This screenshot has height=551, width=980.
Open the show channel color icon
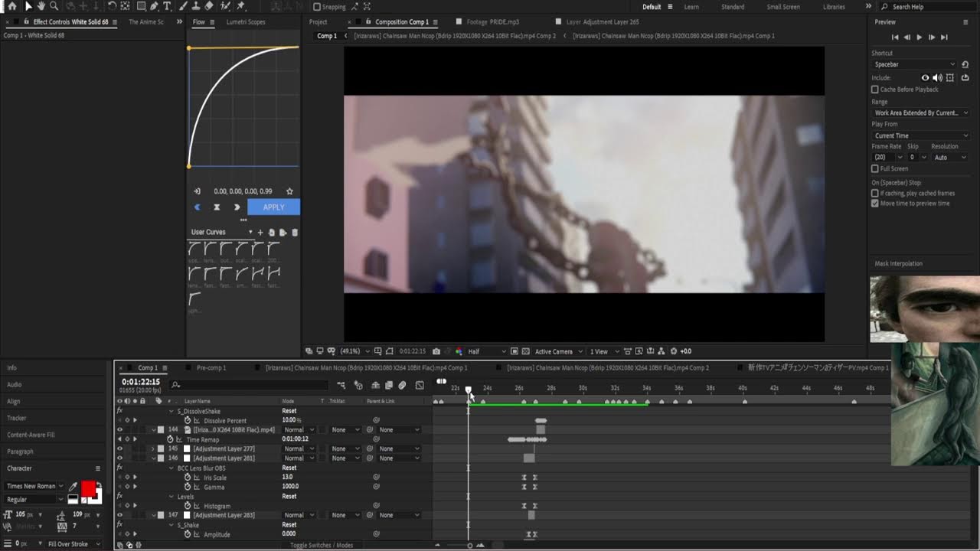459,351
